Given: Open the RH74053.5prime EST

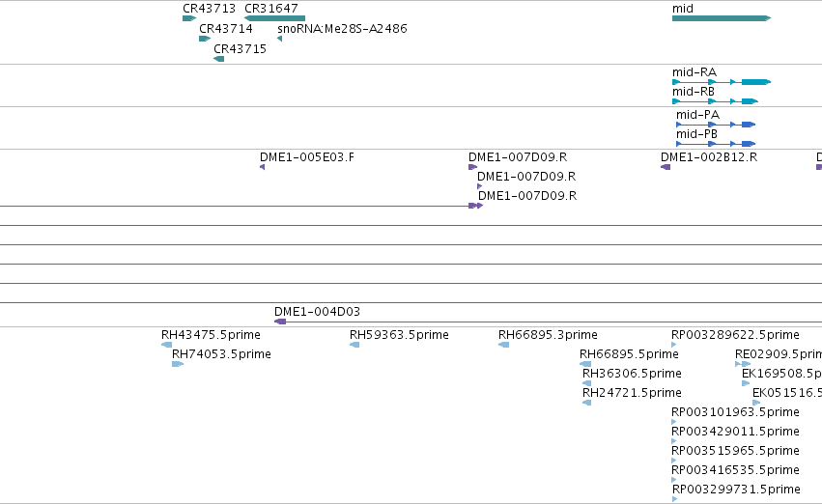Looking at the screenshot, I should click(178, 364).
